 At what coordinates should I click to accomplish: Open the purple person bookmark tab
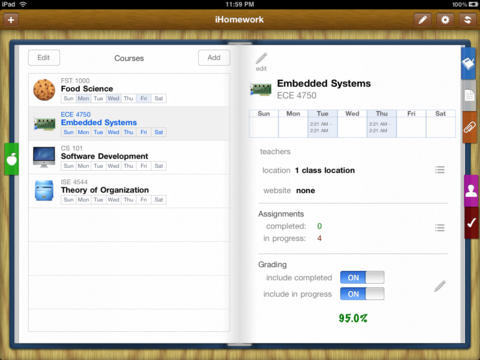point(471,191)
